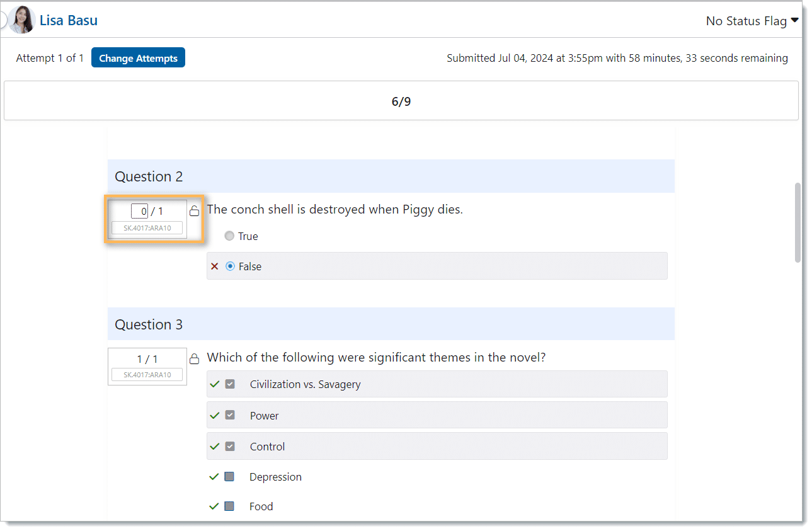Open the No Status Flag dropdown
This screenshot has width=812, height=531.
click(752, 21)
